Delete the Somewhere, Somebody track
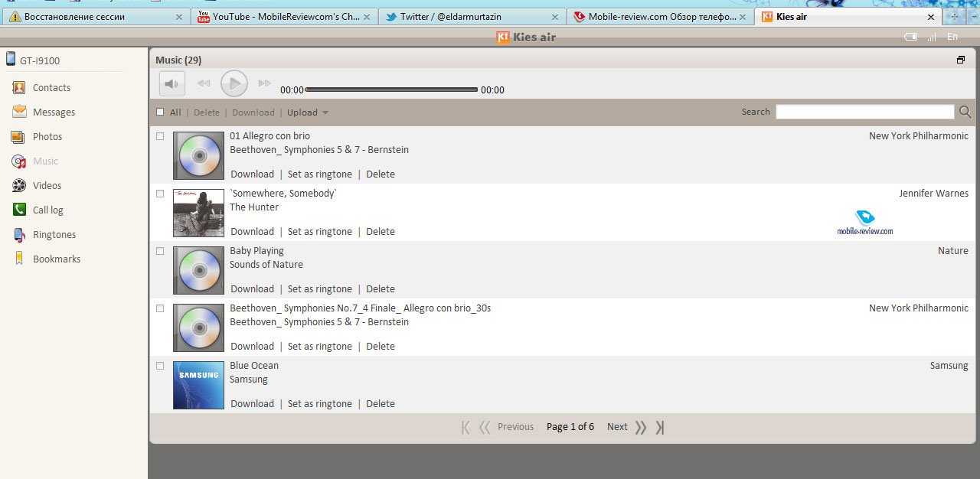Viewport: 980px width, 479px height. click(381, 232)
